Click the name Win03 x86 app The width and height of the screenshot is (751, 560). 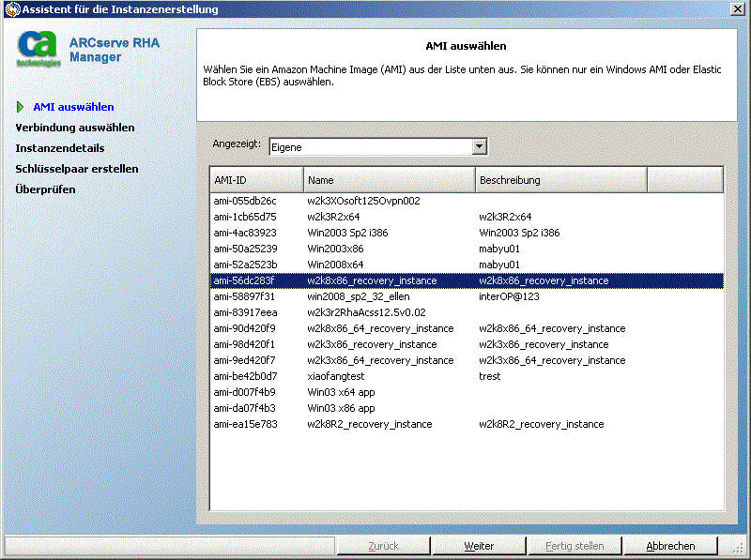point(341,408)
